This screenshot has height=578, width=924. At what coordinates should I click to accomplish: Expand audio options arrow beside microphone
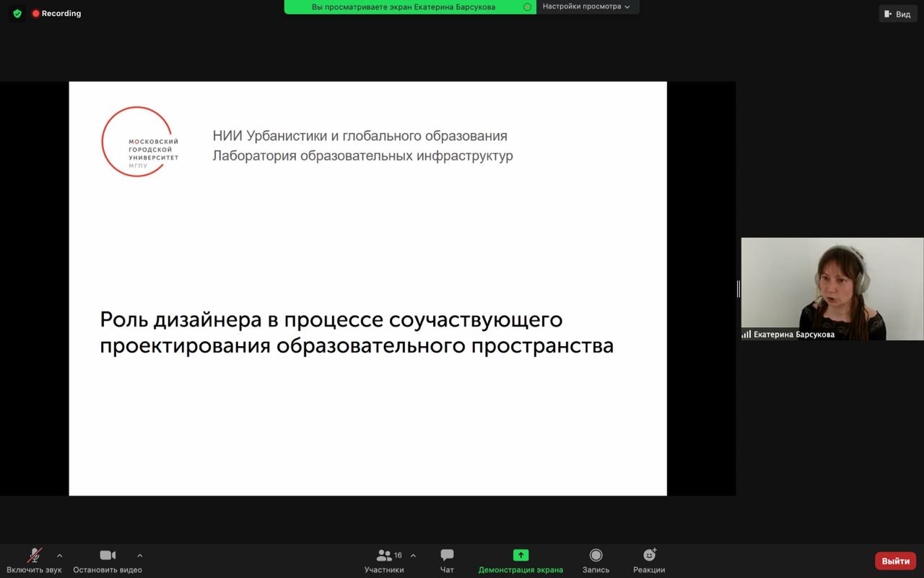pyautogui.click(x=59, y=556)
